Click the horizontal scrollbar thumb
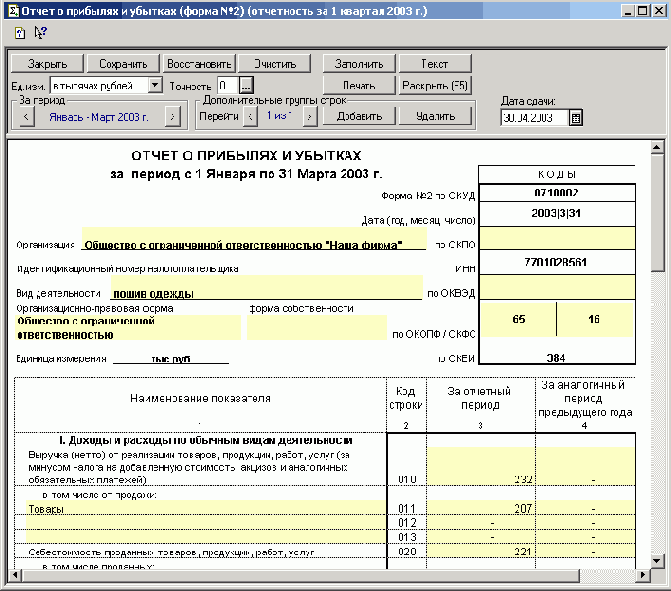 tap(300, 575)
